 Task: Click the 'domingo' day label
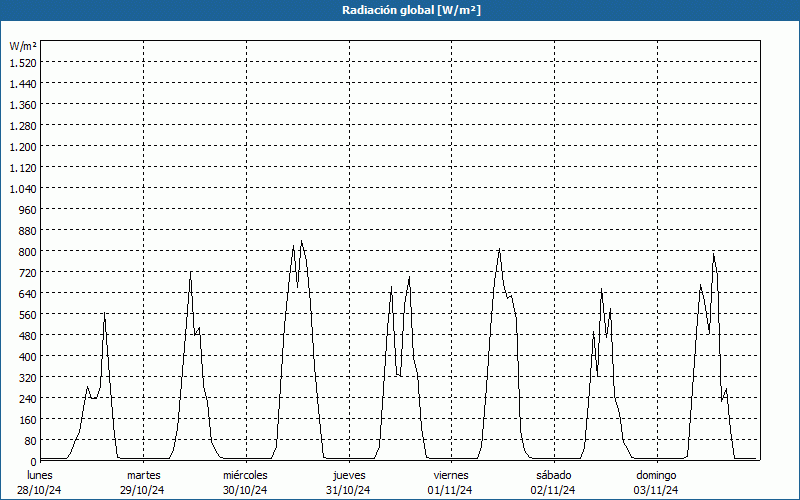[x=656, y=475]
